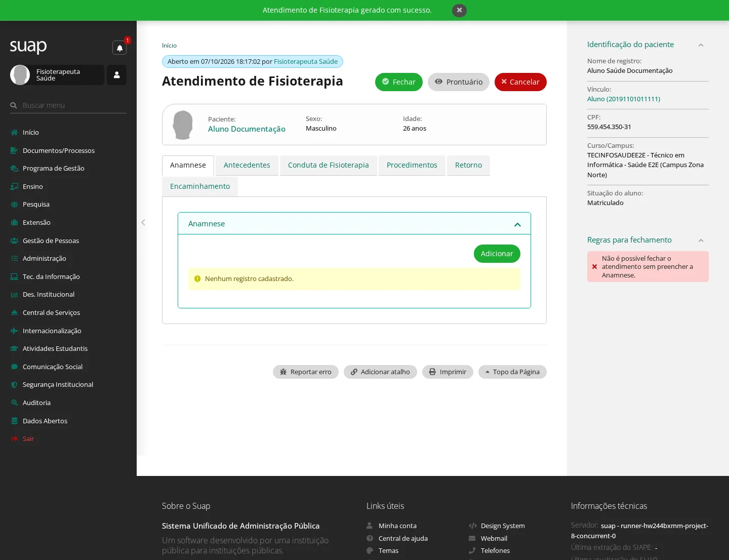Click the Reportar erro button
Image resolution: width=729 pixels, height=560 pixels.
tap(306, 372)
